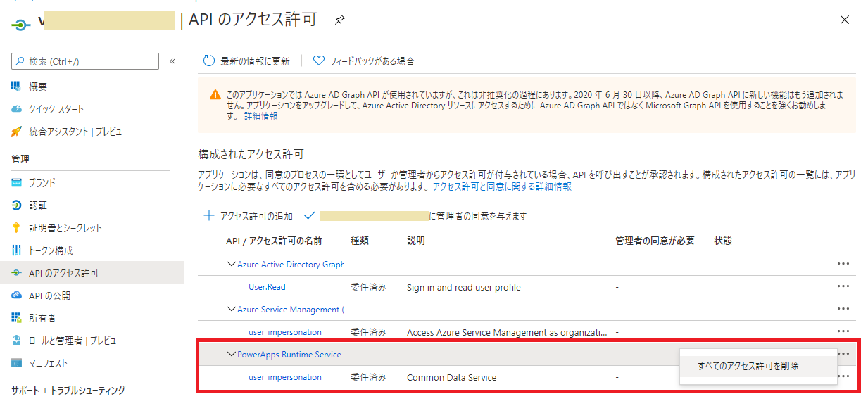Open more options for Azure Service Management

[843, 308]
